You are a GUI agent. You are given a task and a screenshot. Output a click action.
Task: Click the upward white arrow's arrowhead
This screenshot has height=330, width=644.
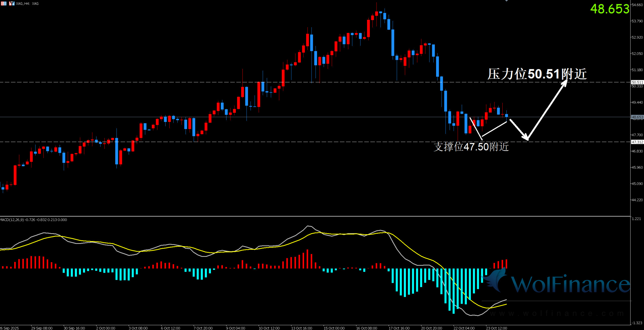(x=564, y=83)
